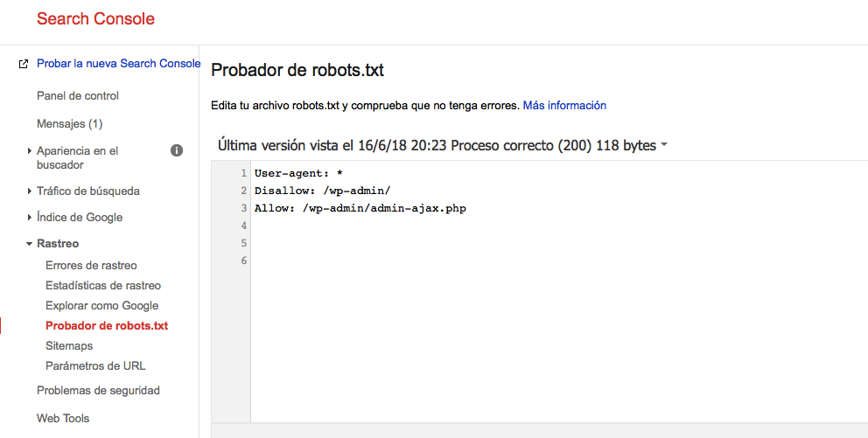The image size is (868, 438).
Task: Open Errores de rastreo
Action: [x=91, y=266]
